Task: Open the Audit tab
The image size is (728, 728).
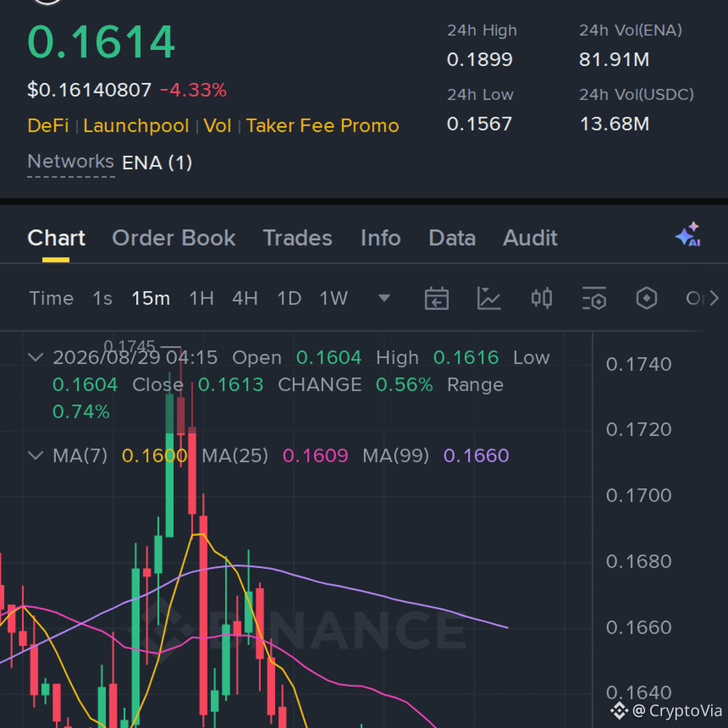Action: (x=530, y=238)
